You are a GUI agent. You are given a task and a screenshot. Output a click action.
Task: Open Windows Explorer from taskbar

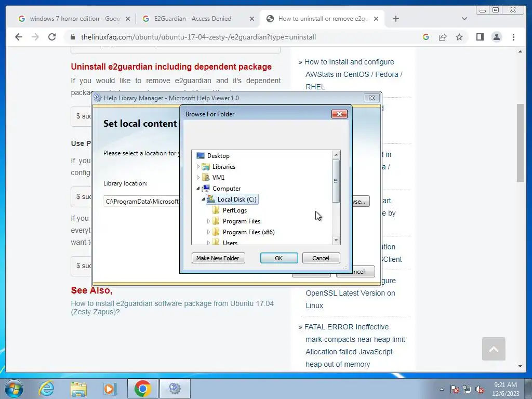[78, 389]
